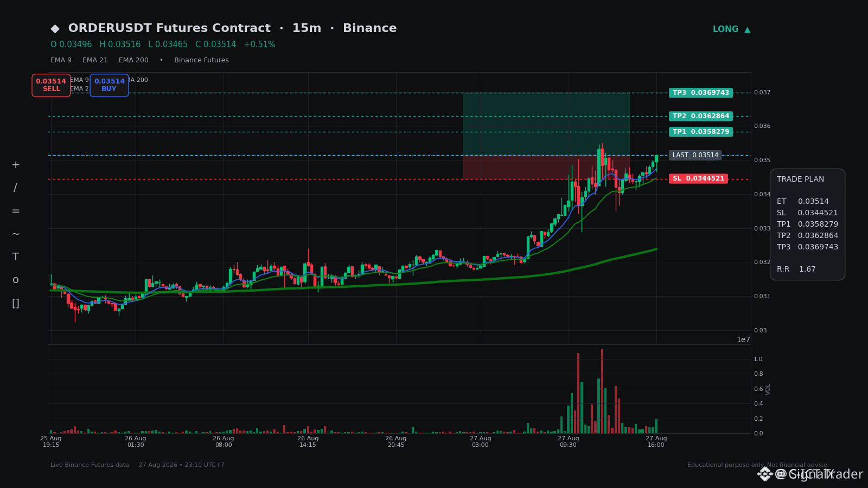Click the red SL 0.0344521 chart tag

[698, 178]
